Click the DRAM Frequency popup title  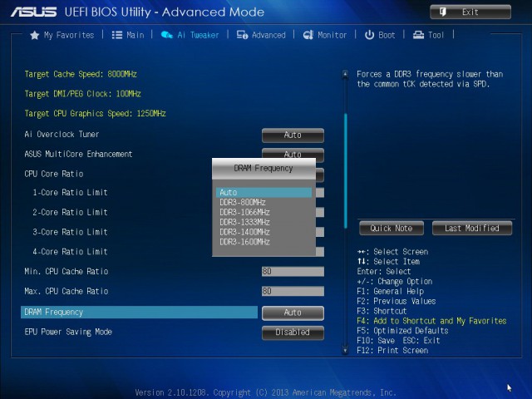tap(264, 168)
